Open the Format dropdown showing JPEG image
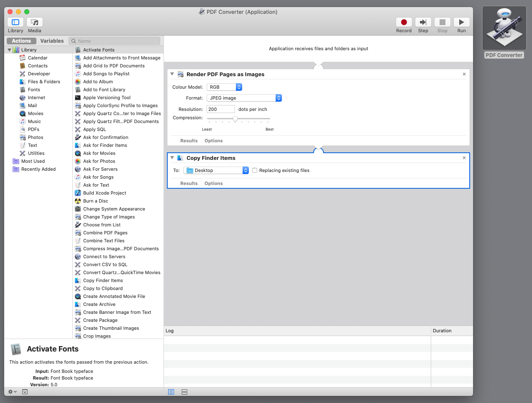This screenshot has height=403, width=532. [x=244, y=97]
